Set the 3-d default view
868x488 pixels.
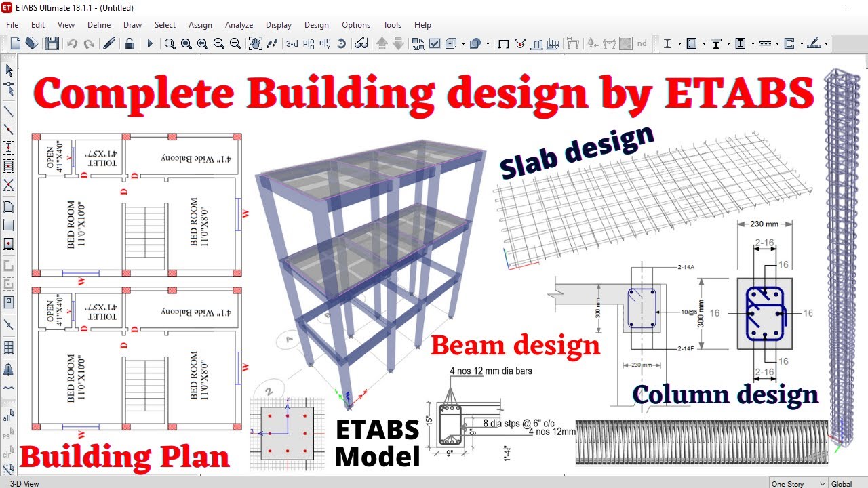[292, 43]
